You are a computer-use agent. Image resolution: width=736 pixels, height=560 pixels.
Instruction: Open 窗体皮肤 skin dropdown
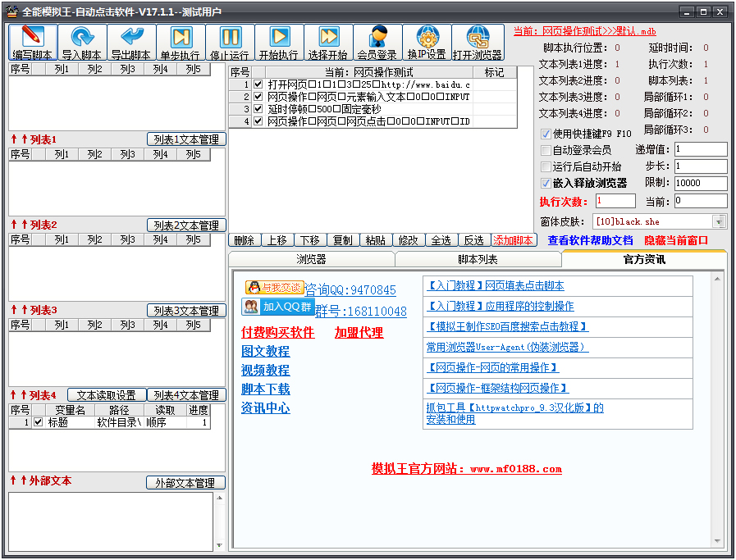click(719, 221)
